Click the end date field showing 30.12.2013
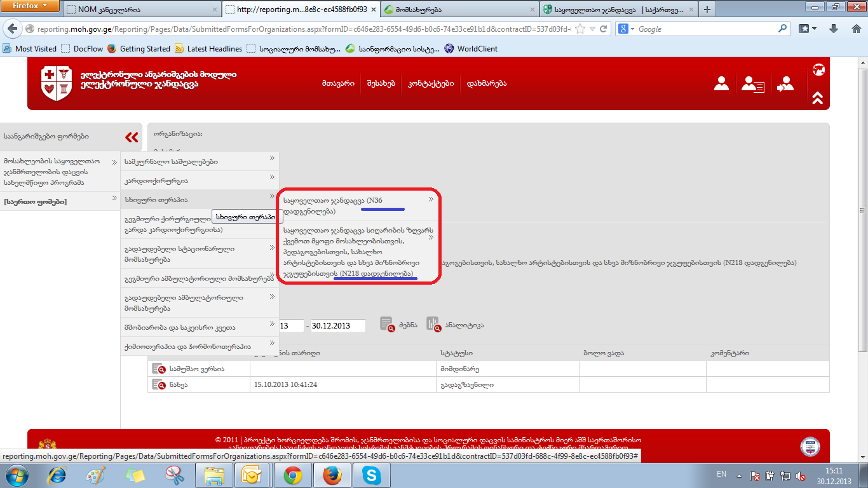868x488 pixels. click(x=337, y=325)
